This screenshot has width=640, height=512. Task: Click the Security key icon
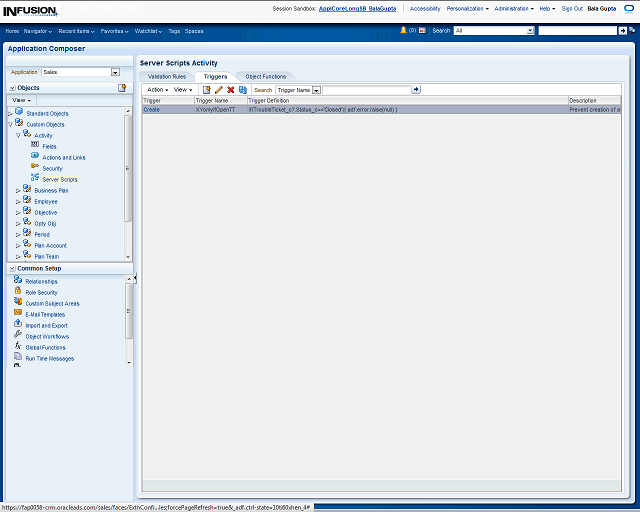click(x=35, y=166)
